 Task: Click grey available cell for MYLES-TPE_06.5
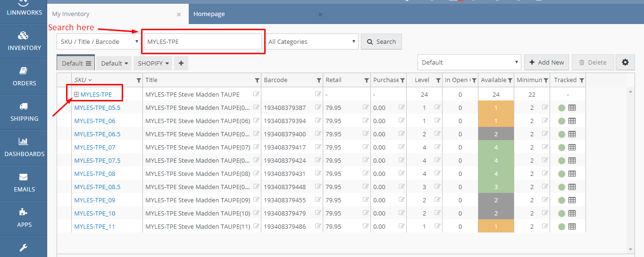(x=496, y=134)
